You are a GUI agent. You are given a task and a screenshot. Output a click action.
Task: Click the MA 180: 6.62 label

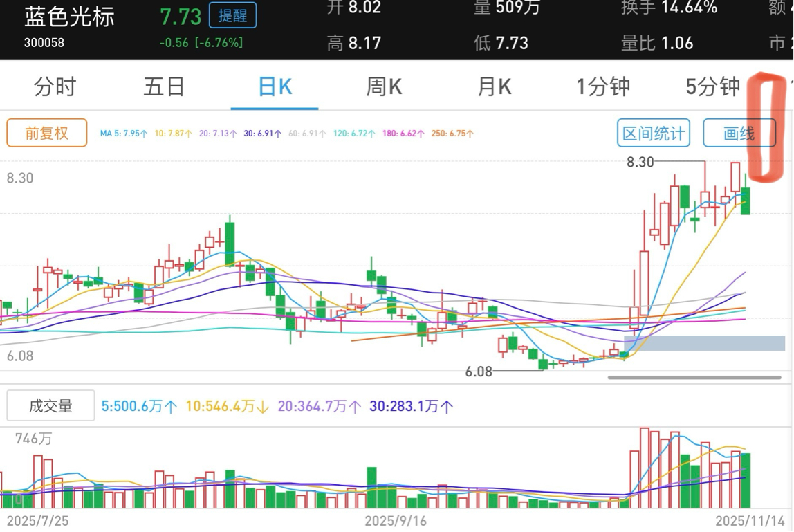[x=403, y=134]
